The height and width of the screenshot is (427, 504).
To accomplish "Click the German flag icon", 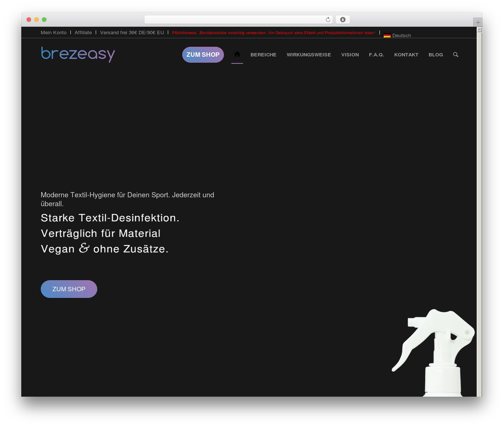I will (387, 35).
